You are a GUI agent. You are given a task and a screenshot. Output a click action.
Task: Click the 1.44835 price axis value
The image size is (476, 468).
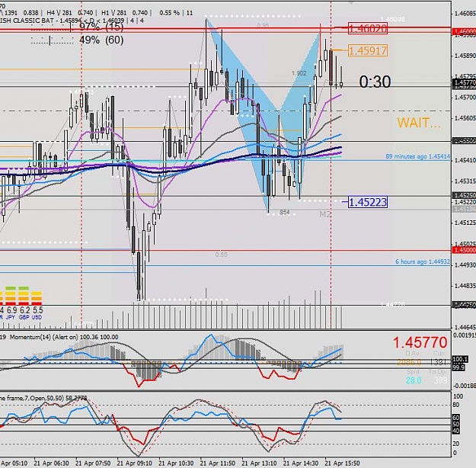465,286
